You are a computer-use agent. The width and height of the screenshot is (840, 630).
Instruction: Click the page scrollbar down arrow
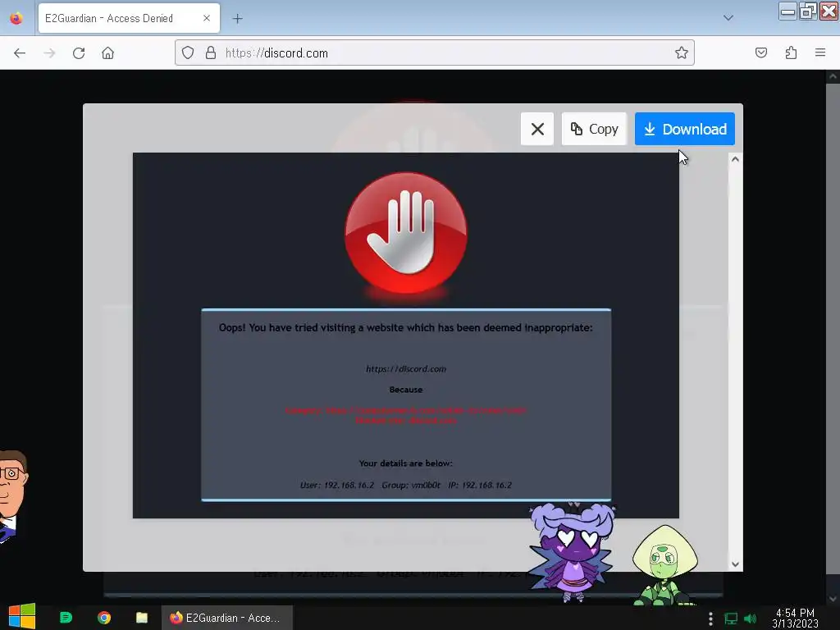[833, 598]
